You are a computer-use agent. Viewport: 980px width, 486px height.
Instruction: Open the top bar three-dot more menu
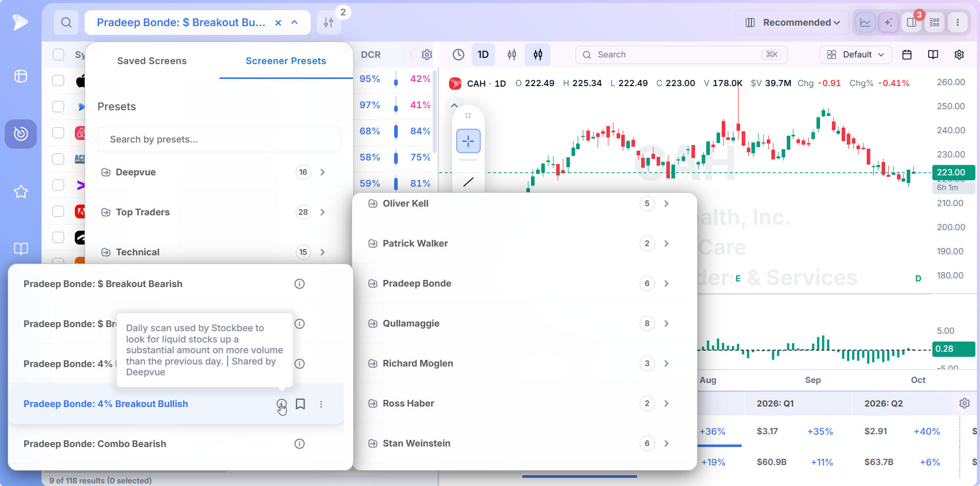(x=957, y=23)
